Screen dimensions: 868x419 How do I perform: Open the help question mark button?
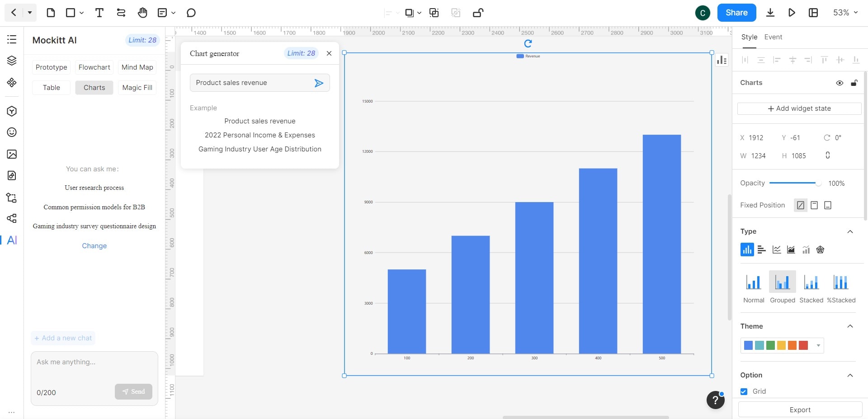coord(715,400)
